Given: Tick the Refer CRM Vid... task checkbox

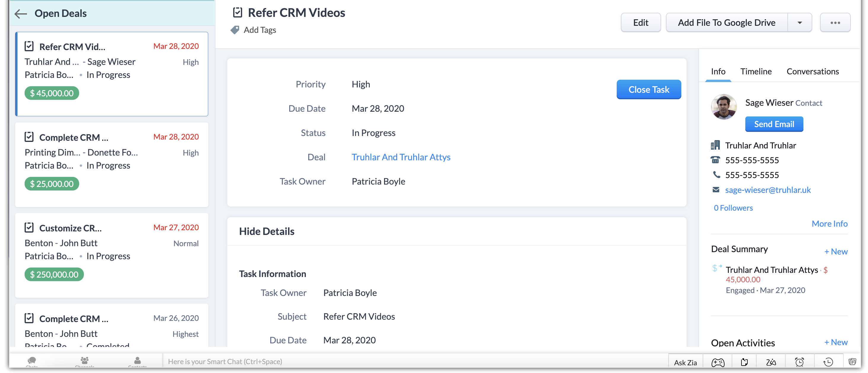Looking at the screenshot, I should 29,46.
